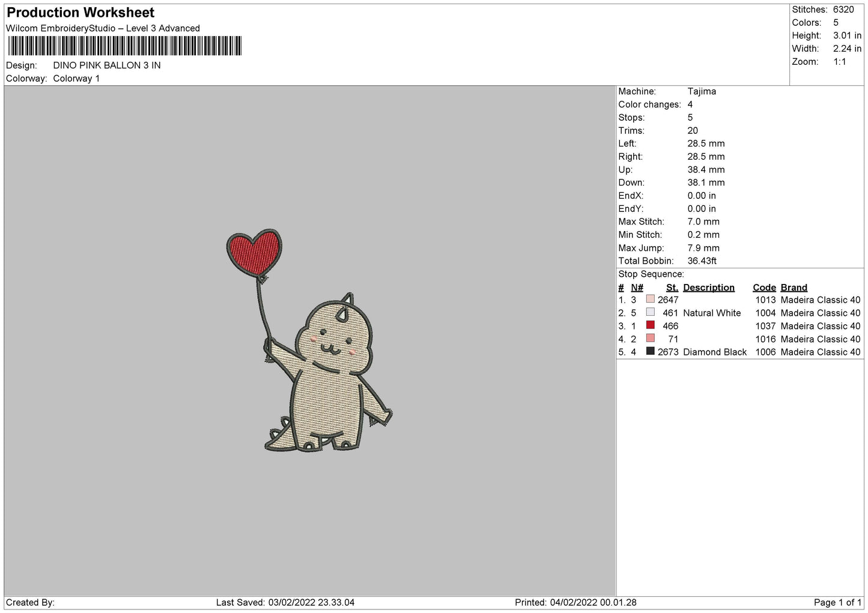868x613 pixels.
Task: Pick the salmon pink swatch in stop 4
Action: pos(650,339)
